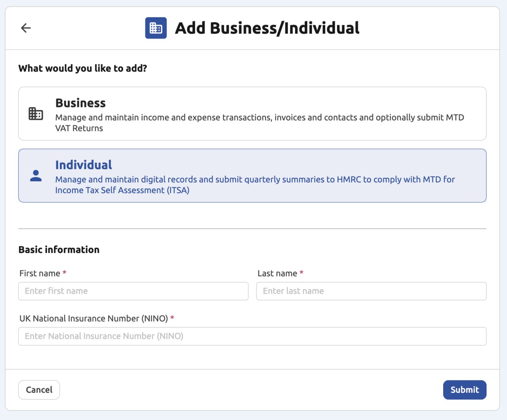The width and height of the screenshot is (507, 420).
Task: Click the Individual heading text
Action: 84,165
